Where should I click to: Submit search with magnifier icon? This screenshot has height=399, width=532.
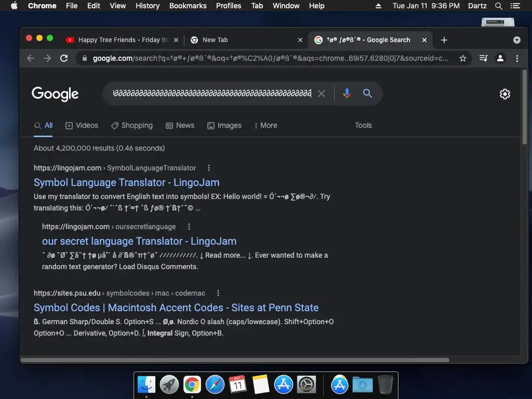point(367,94)
